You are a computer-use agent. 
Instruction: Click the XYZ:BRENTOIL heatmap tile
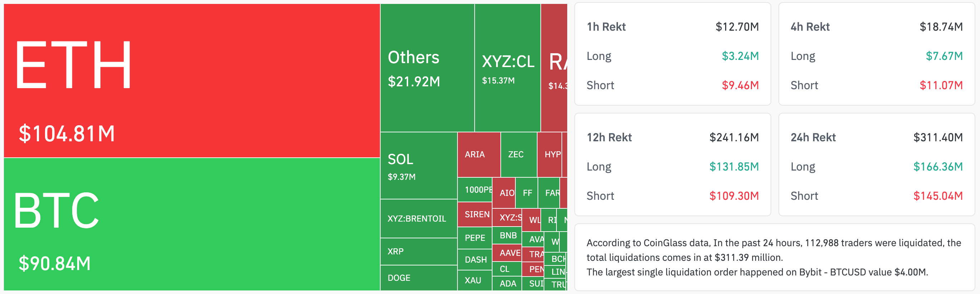(x=419, y=218)
